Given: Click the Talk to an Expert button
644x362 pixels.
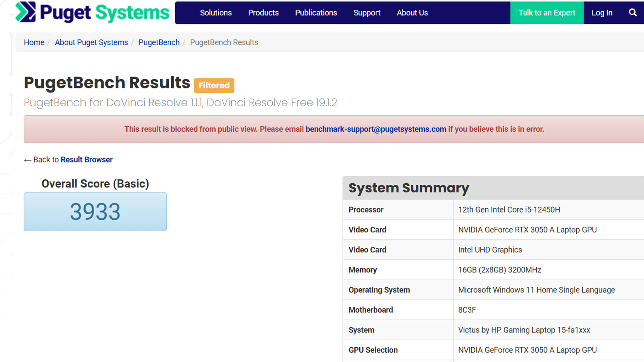Looking at the screenshot, I should [547, 13].
